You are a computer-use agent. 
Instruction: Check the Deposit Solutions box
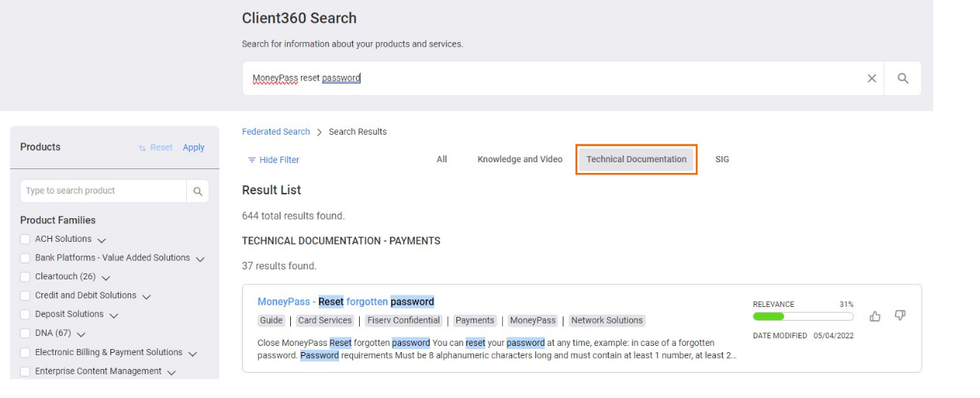point(25,314)
